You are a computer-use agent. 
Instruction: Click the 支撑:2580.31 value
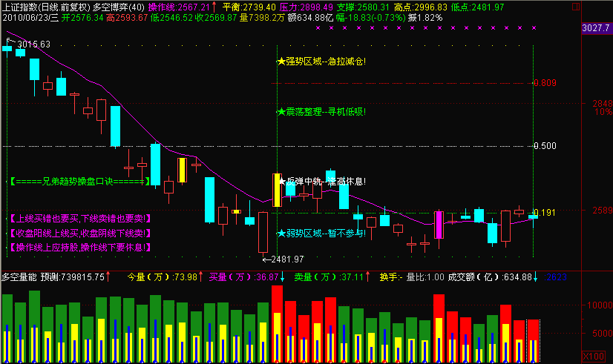point(363,7)
